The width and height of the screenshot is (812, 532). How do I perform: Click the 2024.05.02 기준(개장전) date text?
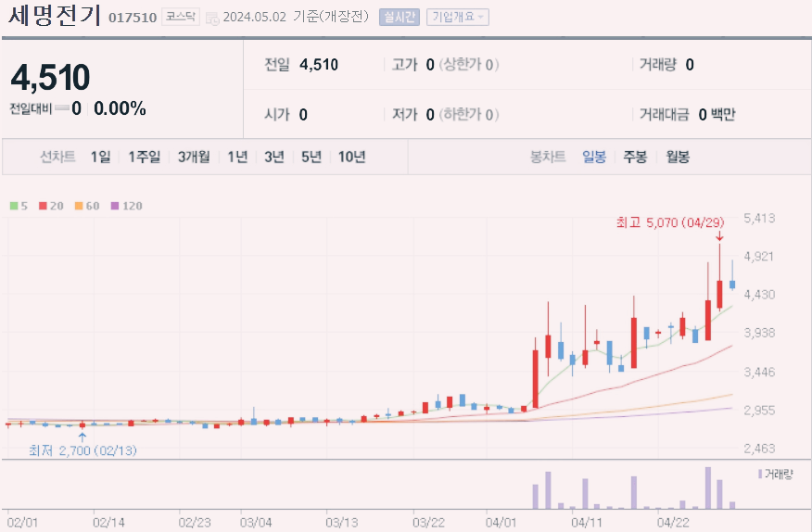(x=296, y=17)
